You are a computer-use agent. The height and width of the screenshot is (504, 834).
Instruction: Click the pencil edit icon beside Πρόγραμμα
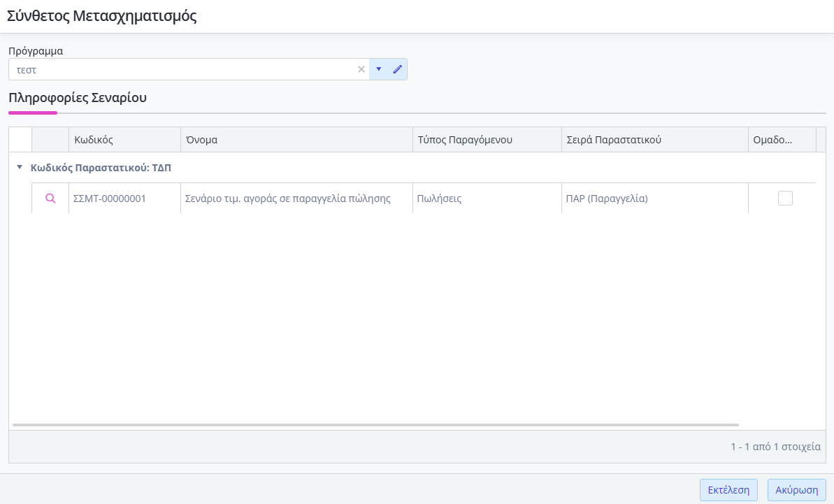coord(398,69)
